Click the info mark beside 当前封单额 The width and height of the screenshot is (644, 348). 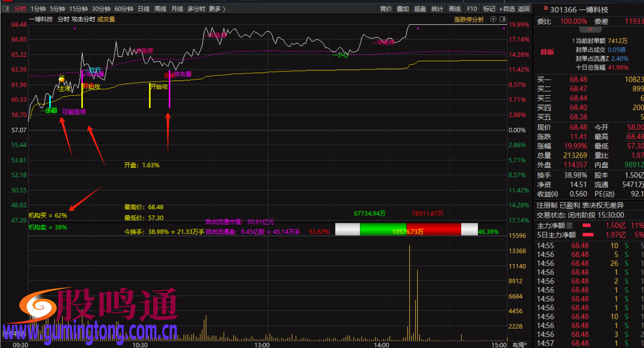tap(573, 41)
